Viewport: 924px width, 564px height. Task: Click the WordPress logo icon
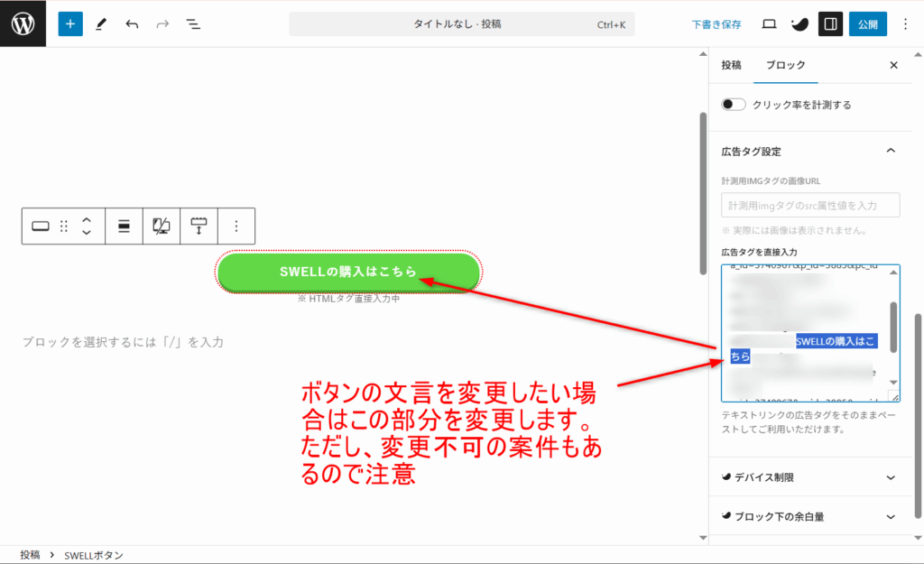click(x=23, y=23)
